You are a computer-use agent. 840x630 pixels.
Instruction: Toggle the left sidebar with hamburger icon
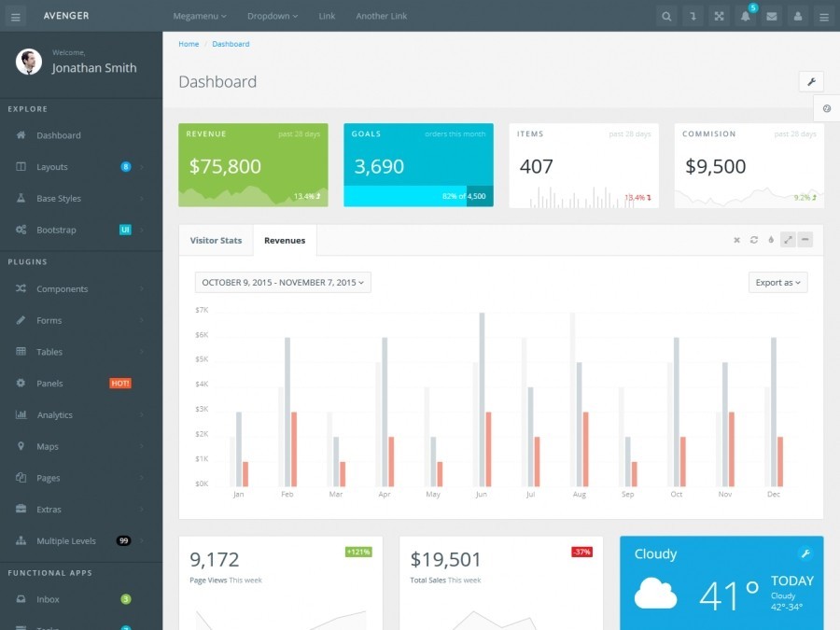[x=16, y=17]
